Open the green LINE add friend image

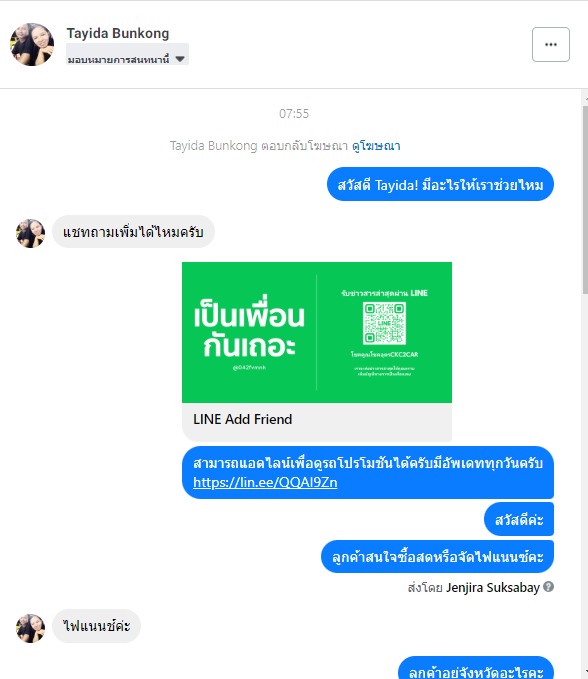pos(317,332)
